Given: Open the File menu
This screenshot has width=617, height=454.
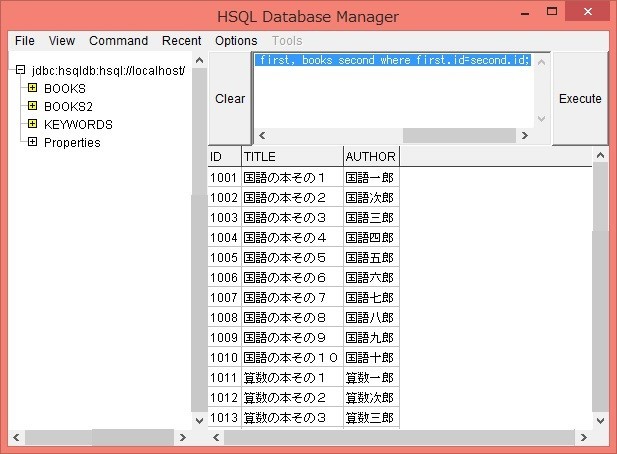Looking at the screenshot, I should 25,41.
